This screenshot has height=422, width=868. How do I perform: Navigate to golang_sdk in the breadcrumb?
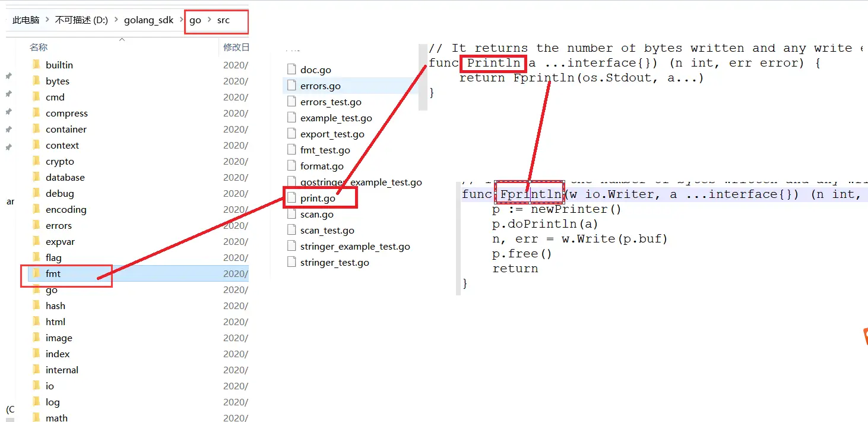148,20
